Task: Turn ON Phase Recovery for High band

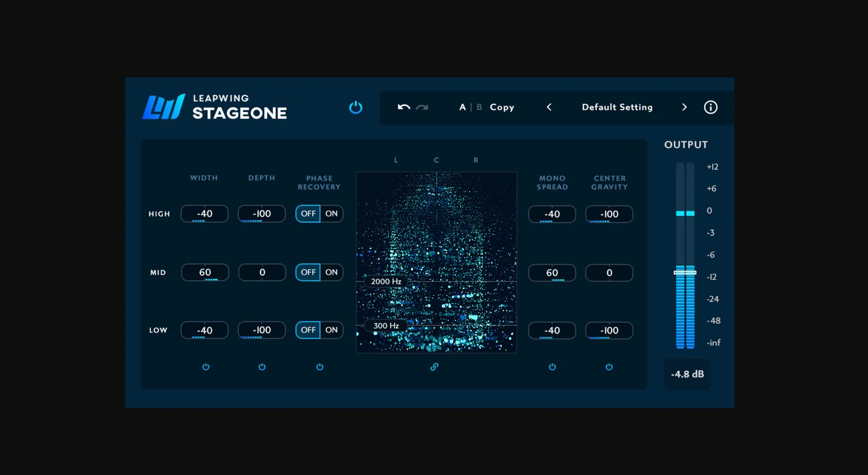Action: click(x=331, y=214)
